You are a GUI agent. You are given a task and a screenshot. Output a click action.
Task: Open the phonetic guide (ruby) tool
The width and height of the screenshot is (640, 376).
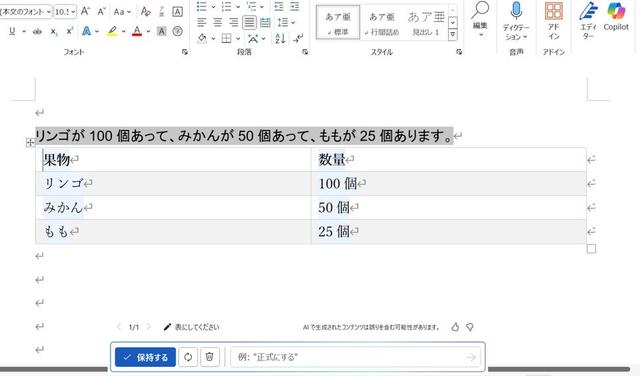pyautogui.click(x=162, y=12)
